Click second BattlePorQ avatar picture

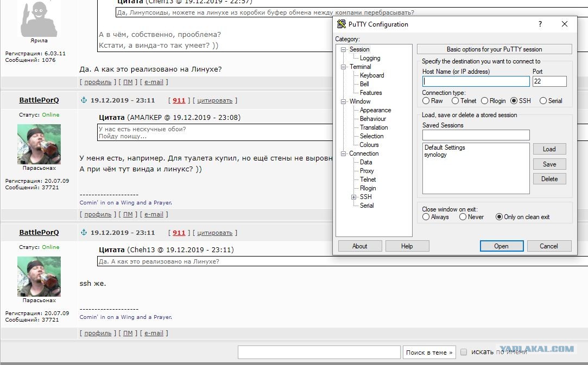pyautogui.click(x=39, y=277)
